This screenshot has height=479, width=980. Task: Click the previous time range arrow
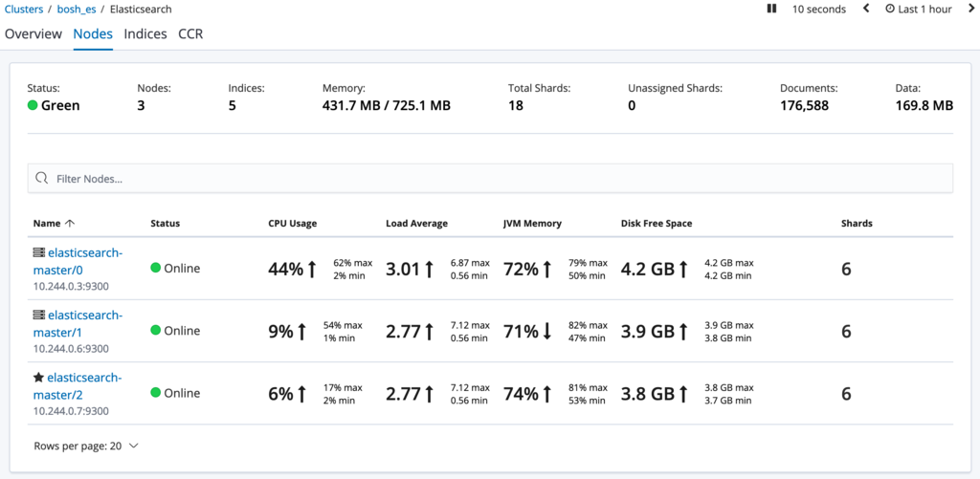(866, 9)
